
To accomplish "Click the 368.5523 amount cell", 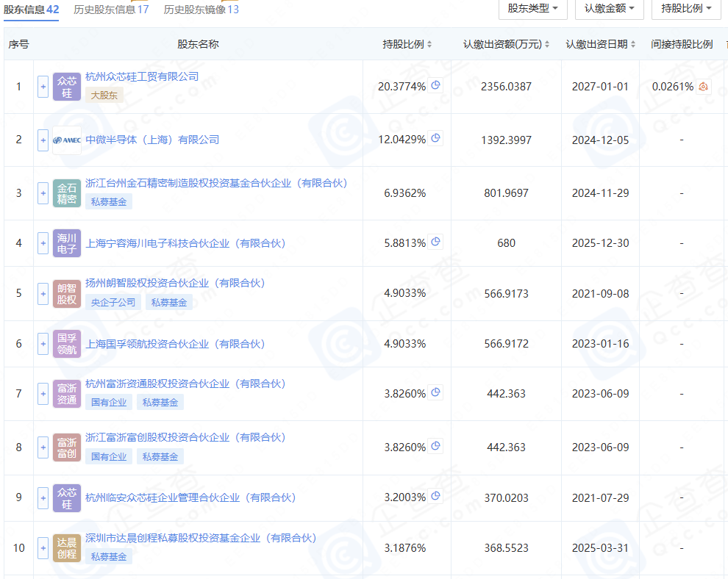I will click(506, 548).
